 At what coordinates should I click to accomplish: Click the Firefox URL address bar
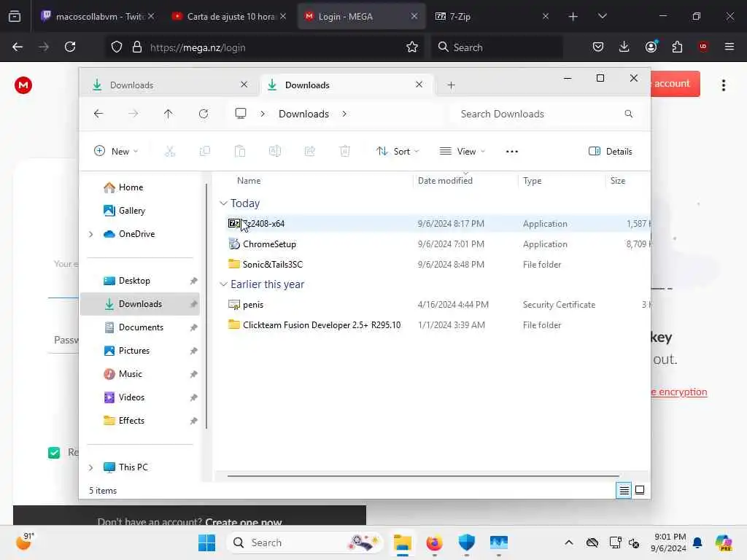[266, 47]
